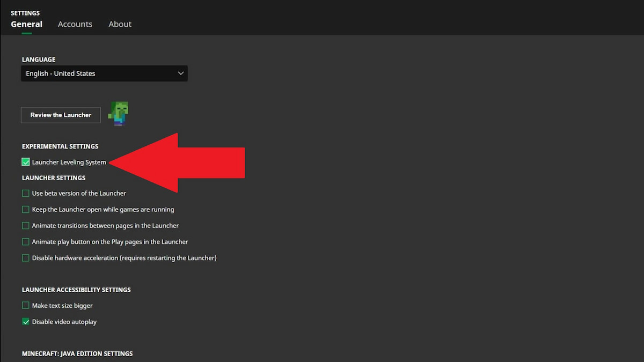Enable Animate transitions between pages
Screen dimensions: 644x362
coord(25,225)
